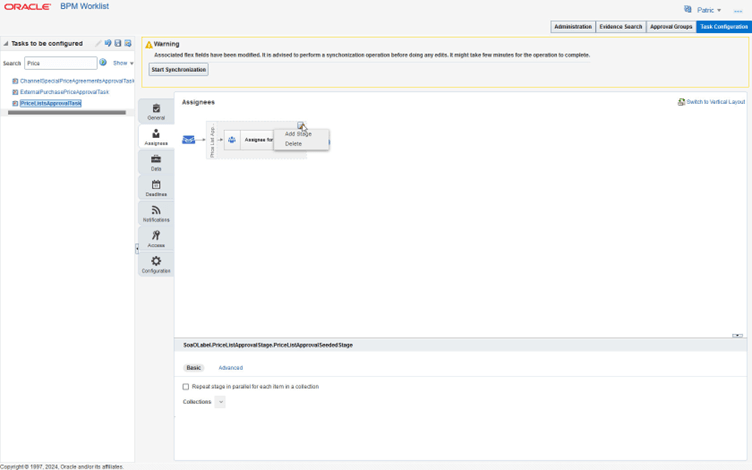752x470 pixels.
Task: Choose Add Stage from context menu
Action: tap(298, 134)
